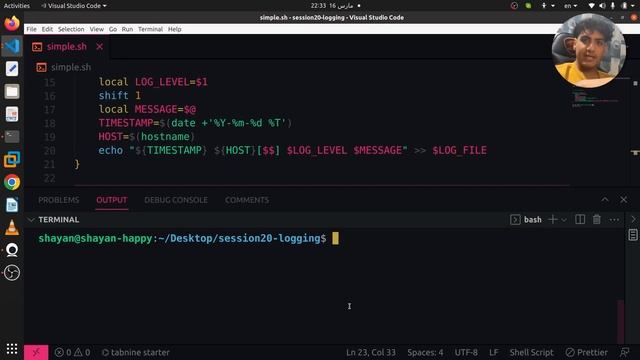Launch Google Chrome from dock
Image resolution: width=640 pixels, height=360 pixels.
click(12, 182)
